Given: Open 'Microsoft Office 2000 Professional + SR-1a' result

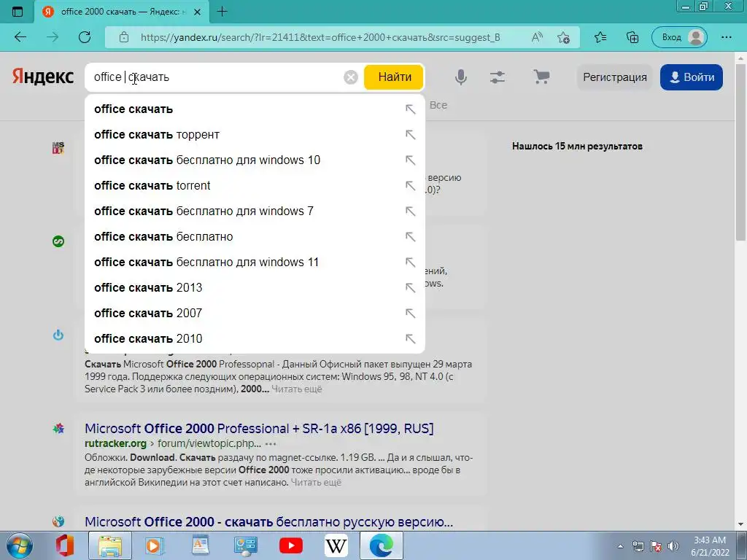Looking at the screenshot, I should click(259, 429).
